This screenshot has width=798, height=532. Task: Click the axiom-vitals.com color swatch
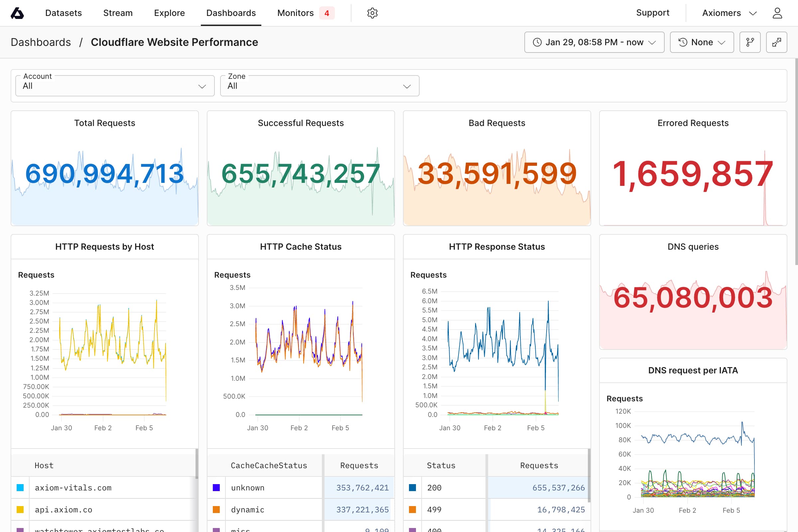(x=20, y=487)
